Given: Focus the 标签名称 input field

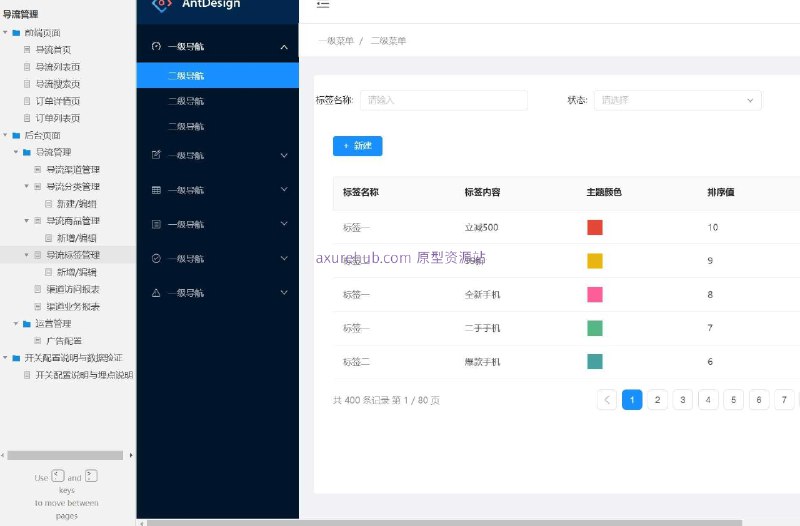Looking at the screenshot, I should tap(444, 100).
